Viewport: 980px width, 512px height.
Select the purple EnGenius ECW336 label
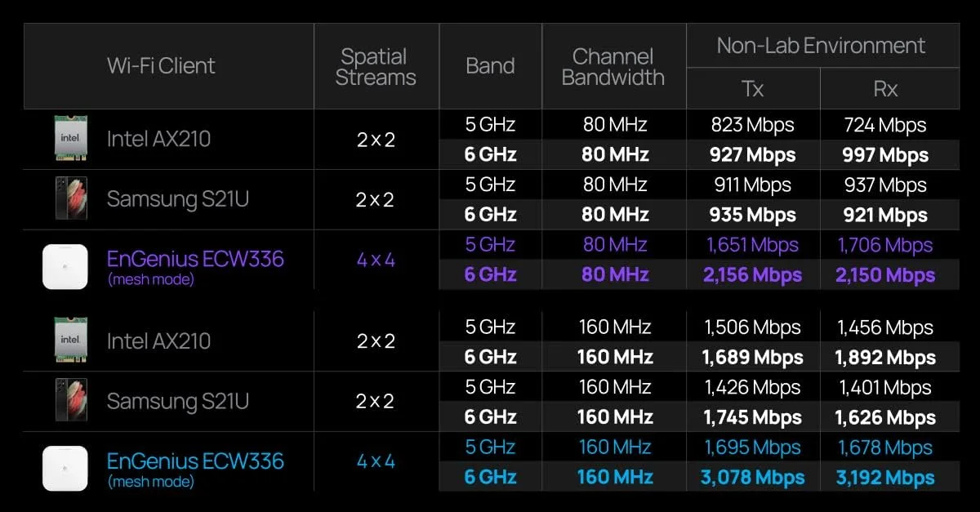[195, 260]
